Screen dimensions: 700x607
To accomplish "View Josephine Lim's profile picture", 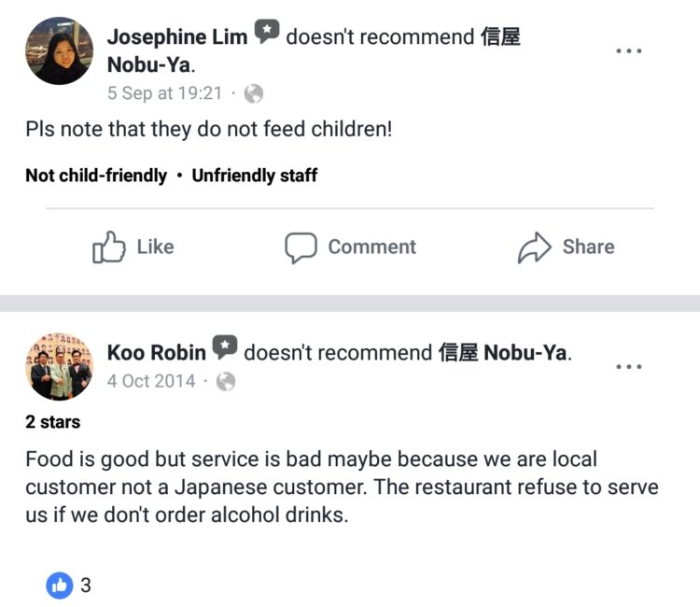I will 59,51.
